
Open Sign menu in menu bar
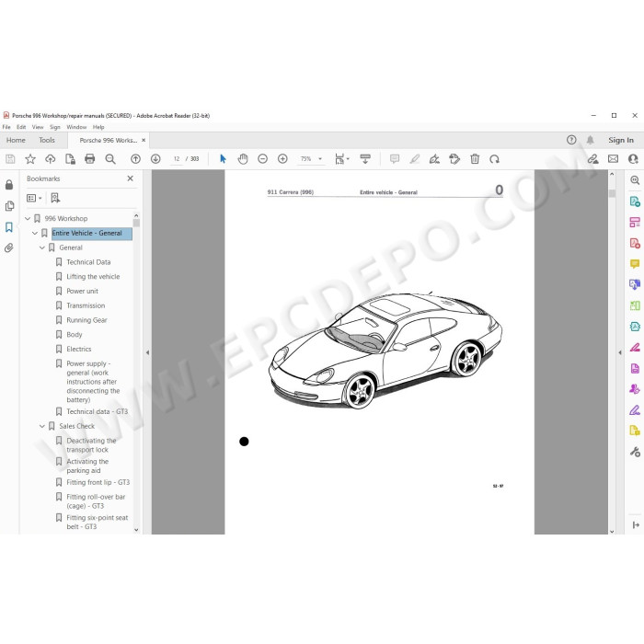pos(55,127)
